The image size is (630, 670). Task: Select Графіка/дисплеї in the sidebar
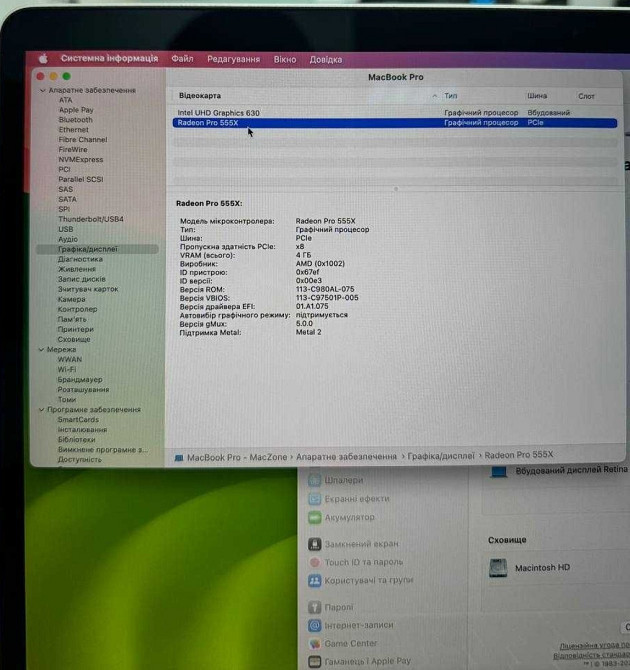97,249
